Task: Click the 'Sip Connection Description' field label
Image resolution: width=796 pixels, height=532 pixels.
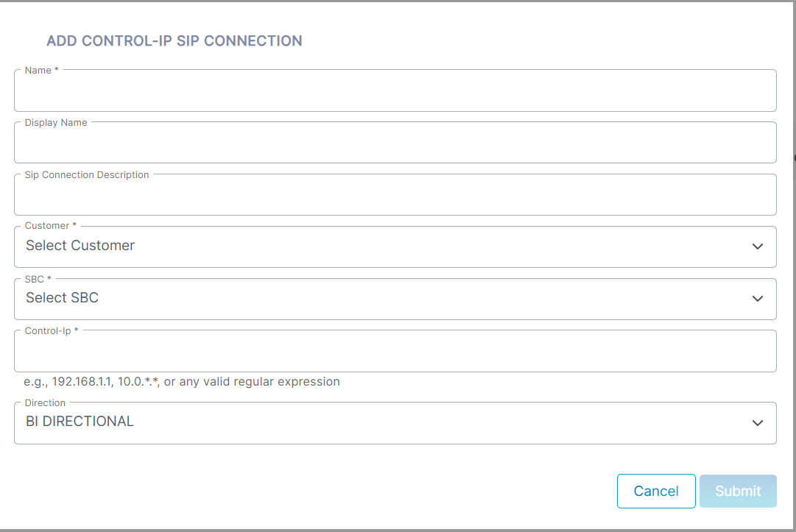Action: (x=87, y=175)
